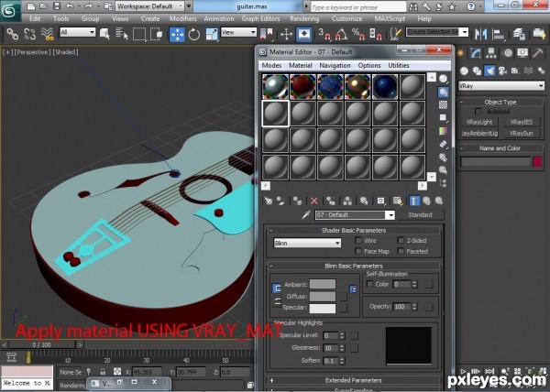Open the Layer Manager icon
The height and width of the screenshot is (392, 550).
519,34
